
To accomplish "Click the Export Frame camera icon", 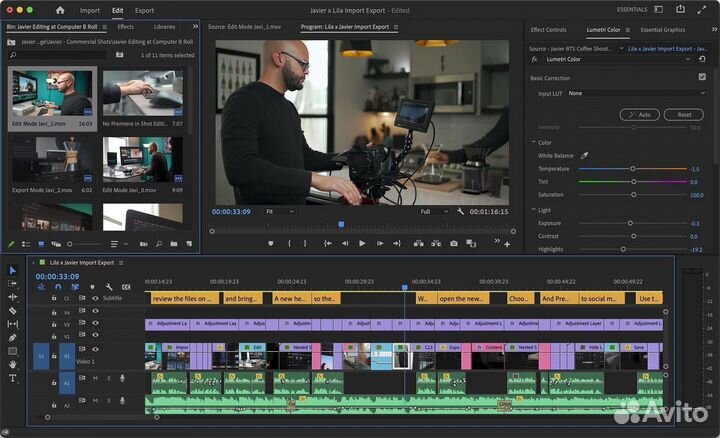I will click(453, 243).
